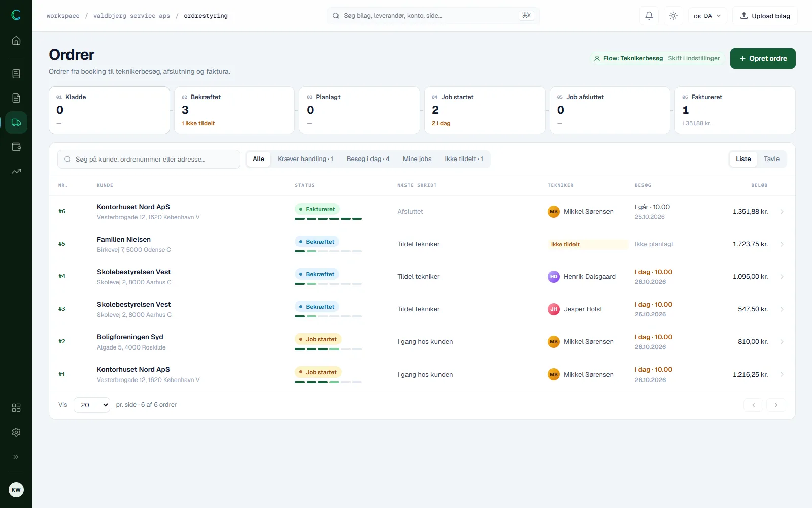This screenshot has height=508, width=812.
Task: Expand the sidebar with double chevron
Action: pyautogui.click(x=16, y=457)
